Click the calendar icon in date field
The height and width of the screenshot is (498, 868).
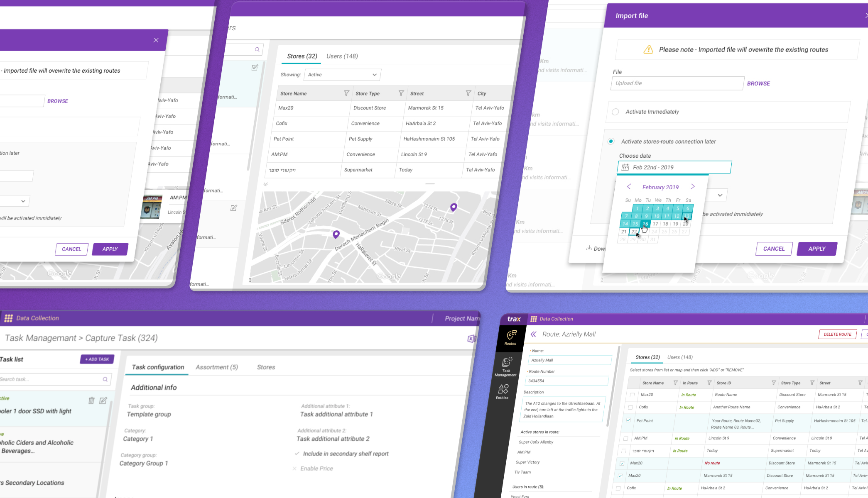point(625,167)
